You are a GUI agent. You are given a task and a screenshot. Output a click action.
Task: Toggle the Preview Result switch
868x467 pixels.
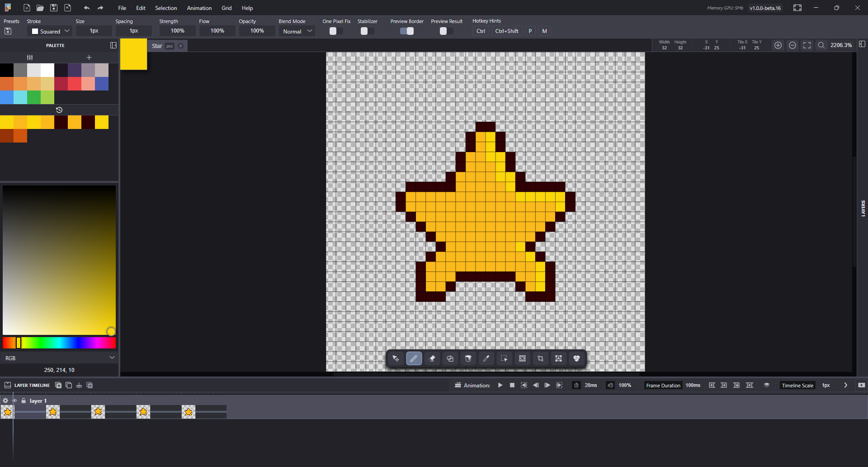pos(446,31)
